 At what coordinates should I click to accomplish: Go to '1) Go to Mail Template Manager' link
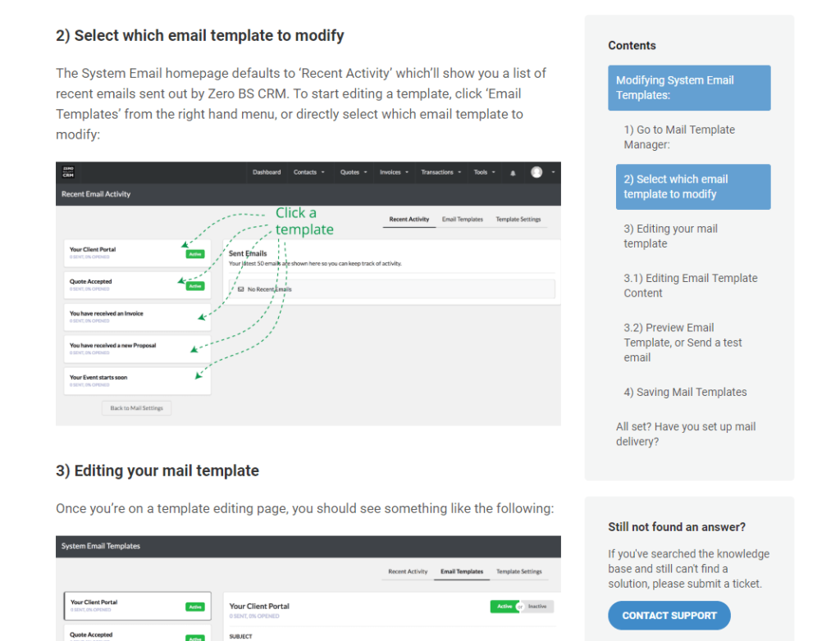tap(679, 137)
